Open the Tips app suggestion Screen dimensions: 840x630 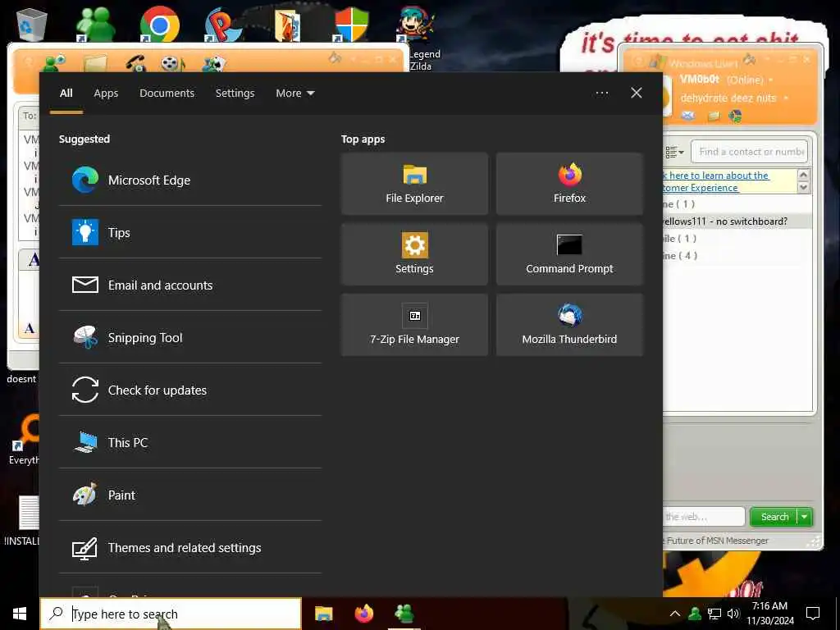[190, 232]
